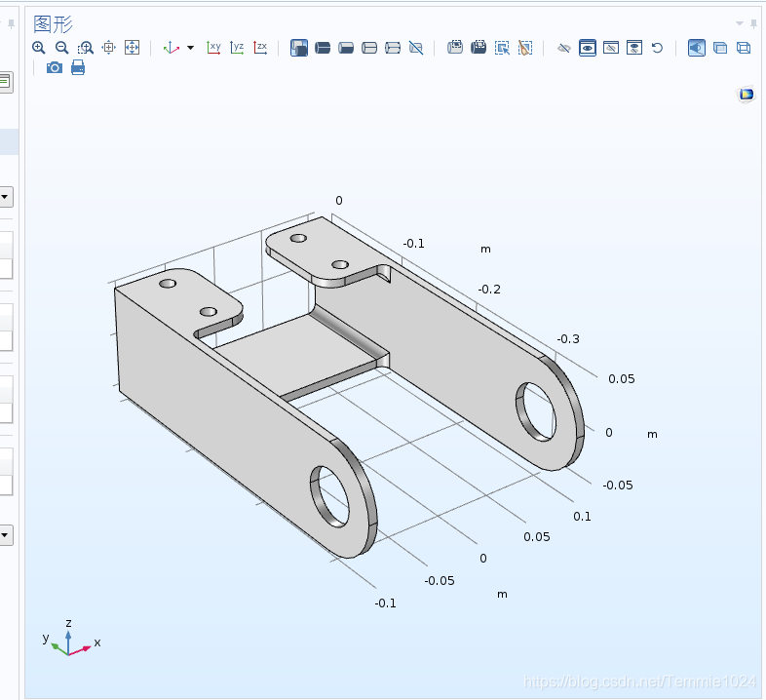
Task: Select the points selection mode icon
Action: pyautogui.click(x=369, y=48)
